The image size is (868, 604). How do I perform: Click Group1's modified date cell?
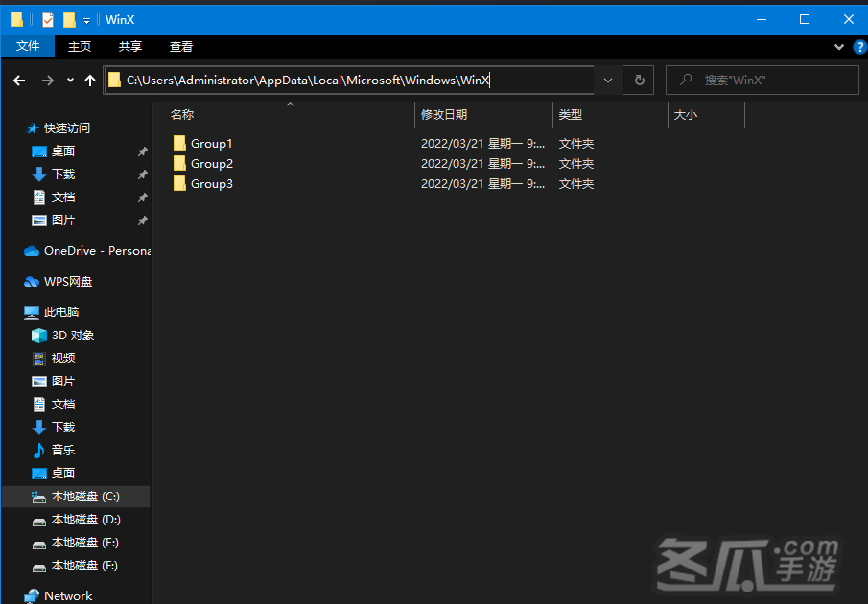482,144
